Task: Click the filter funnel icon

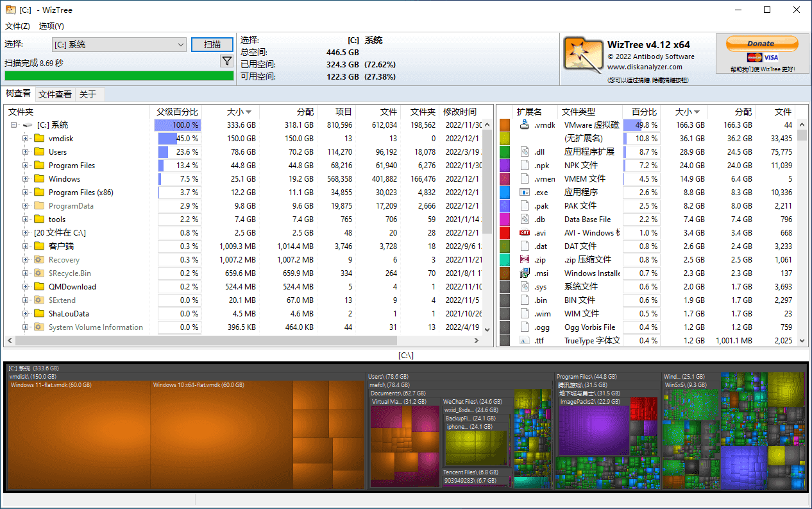Action: [226, 61]
